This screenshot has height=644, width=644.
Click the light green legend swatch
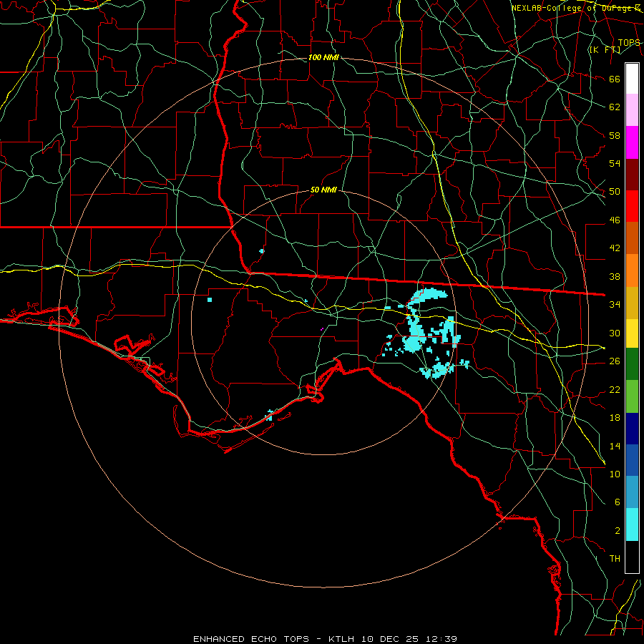click(632, 396)
